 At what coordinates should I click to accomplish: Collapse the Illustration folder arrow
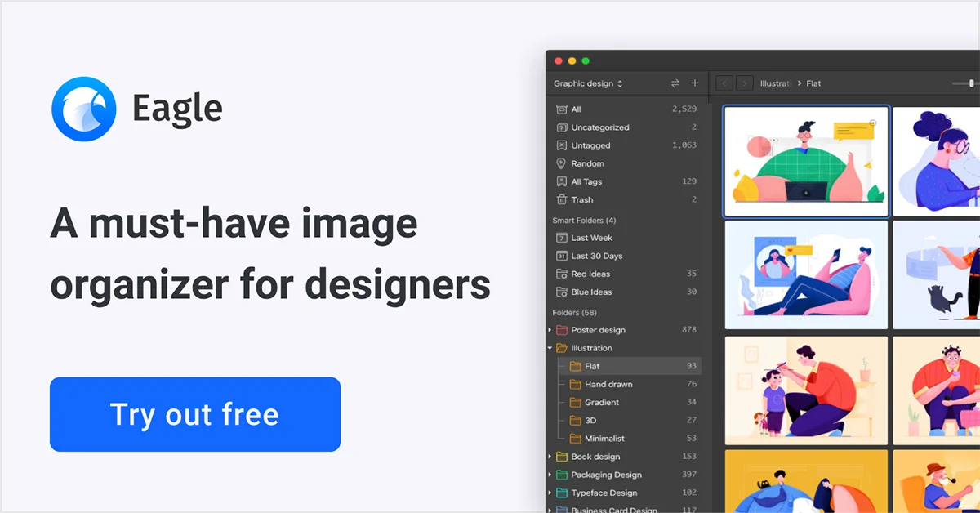(550, 348)
